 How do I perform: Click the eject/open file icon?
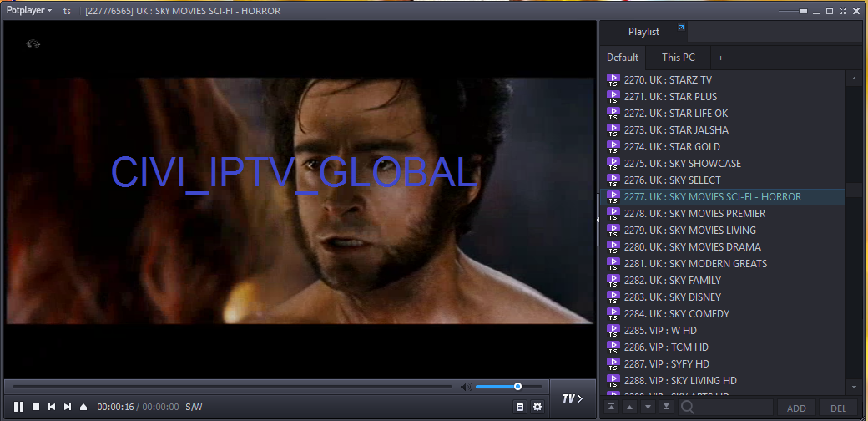click(x=83, y=407)
